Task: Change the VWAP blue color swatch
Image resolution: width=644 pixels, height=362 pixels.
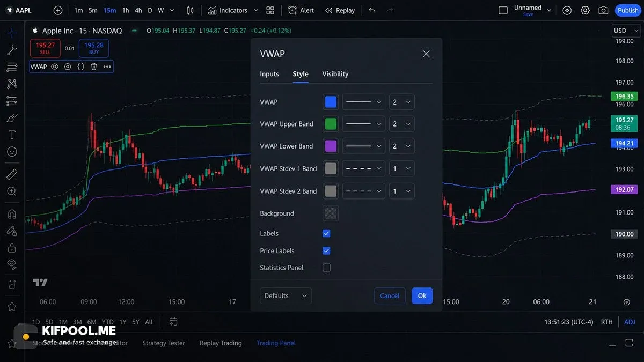Action: point(331,102)
